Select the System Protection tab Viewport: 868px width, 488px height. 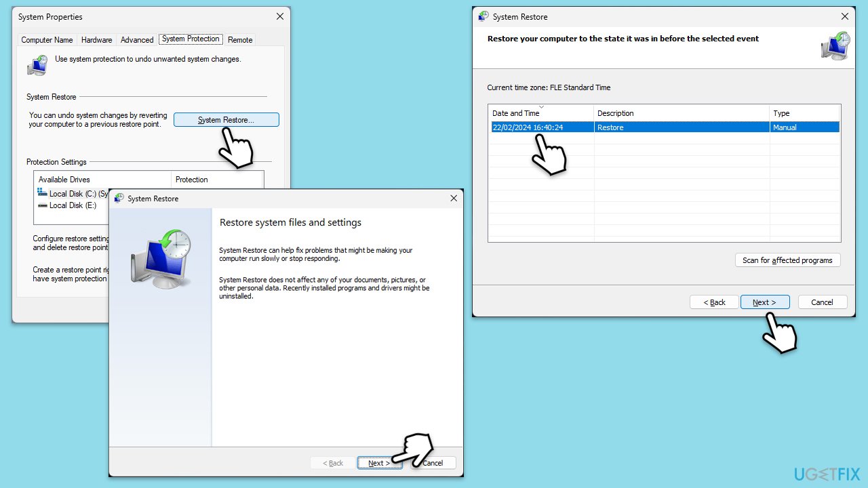pos(191,39)
